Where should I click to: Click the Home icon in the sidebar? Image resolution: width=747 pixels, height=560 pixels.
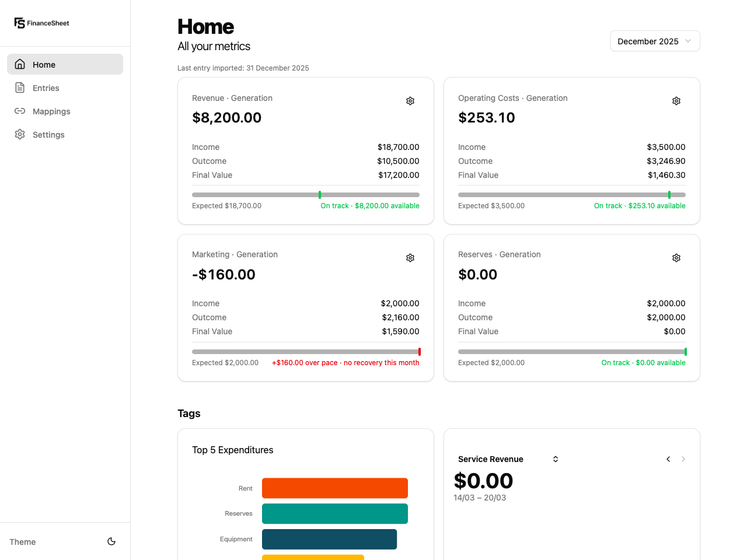point(20,64)
